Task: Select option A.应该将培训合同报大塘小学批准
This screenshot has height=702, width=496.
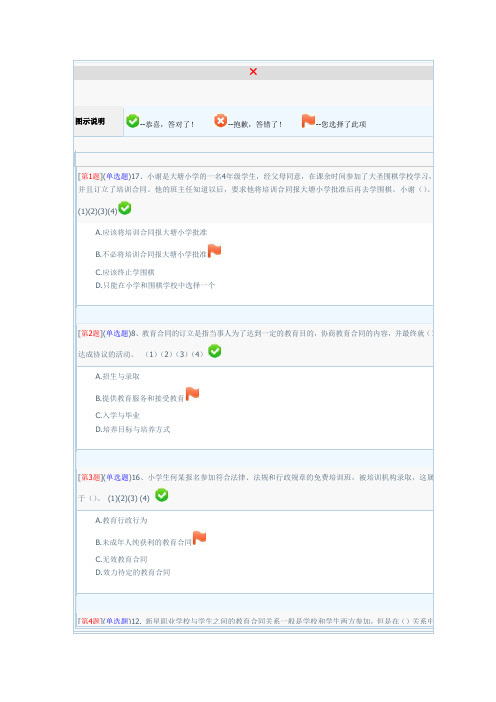Action: pos(151,232)
